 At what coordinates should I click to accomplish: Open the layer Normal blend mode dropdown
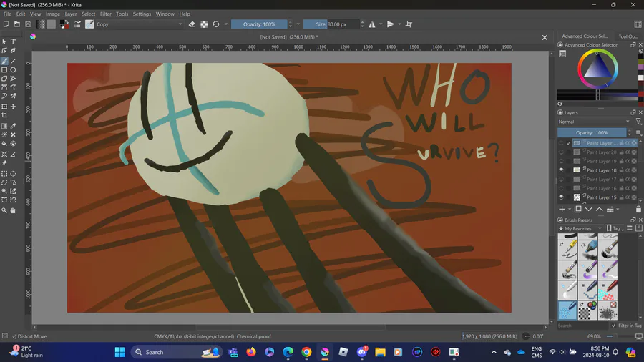[595, 122]
